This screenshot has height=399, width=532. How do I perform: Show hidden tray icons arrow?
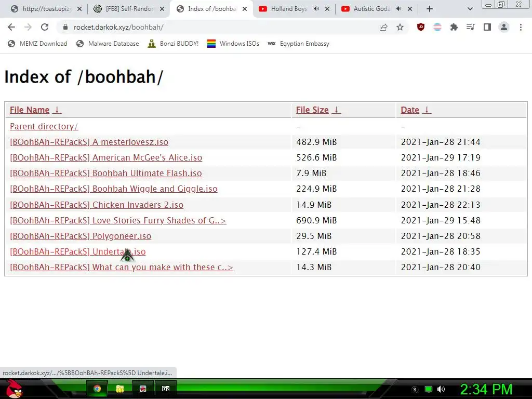click(415, 390)
